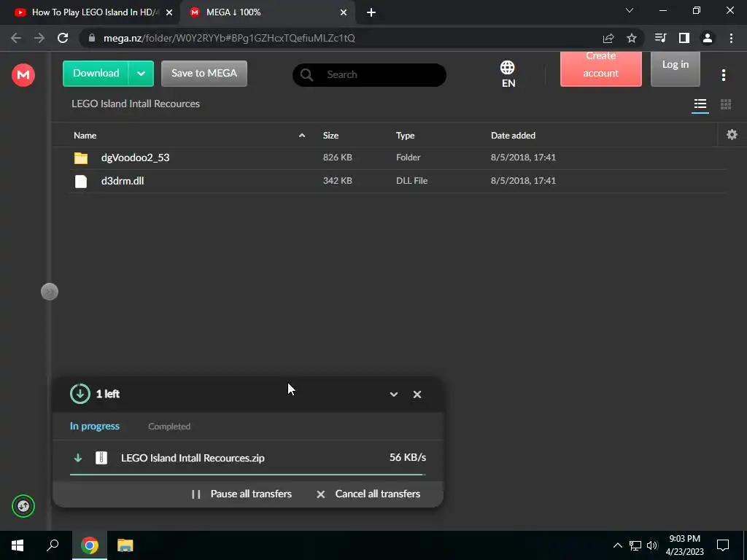Click the dgVoodoo2_53 folder icon
The image size is (747, 560).
coord(81,157)
